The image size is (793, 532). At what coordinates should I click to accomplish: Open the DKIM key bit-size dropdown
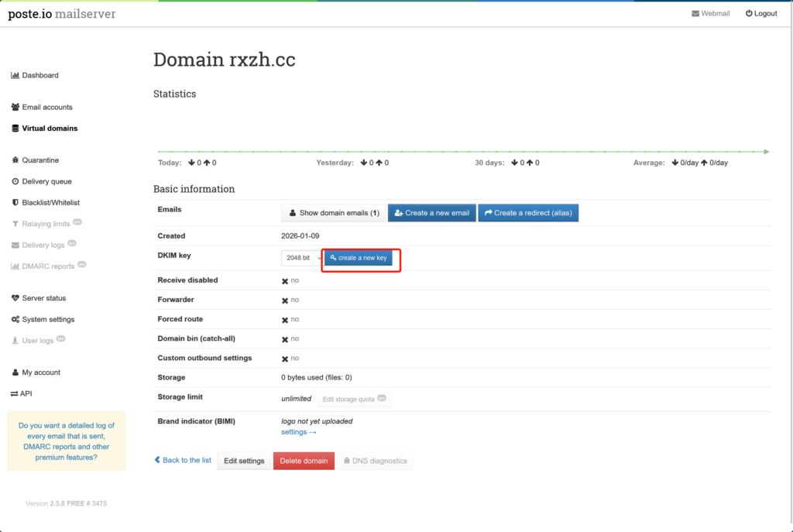(301, 258)
